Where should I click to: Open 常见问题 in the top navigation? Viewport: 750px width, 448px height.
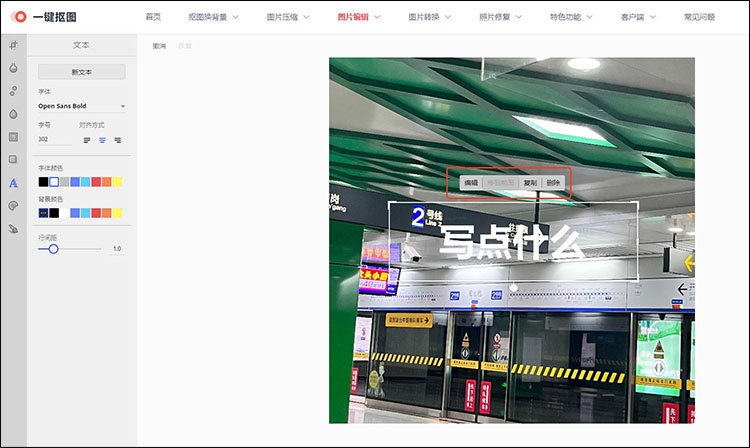(x=699, y=17)
